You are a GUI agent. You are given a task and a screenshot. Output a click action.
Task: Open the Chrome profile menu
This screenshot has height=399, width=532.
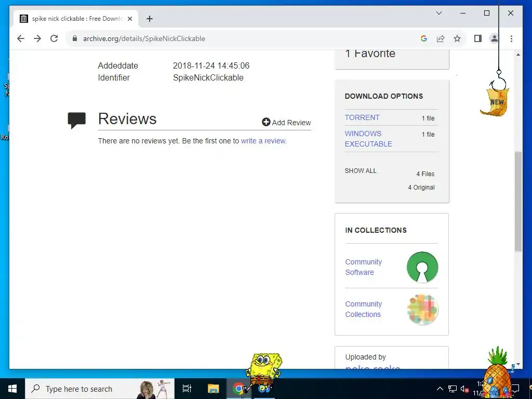495,38
